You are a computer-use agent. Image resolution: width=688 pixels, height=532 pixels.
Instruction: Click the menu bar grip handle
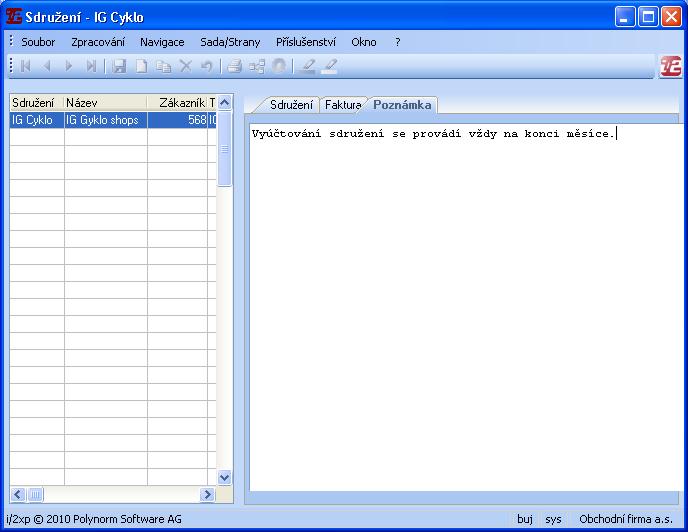tap(11, 41)
